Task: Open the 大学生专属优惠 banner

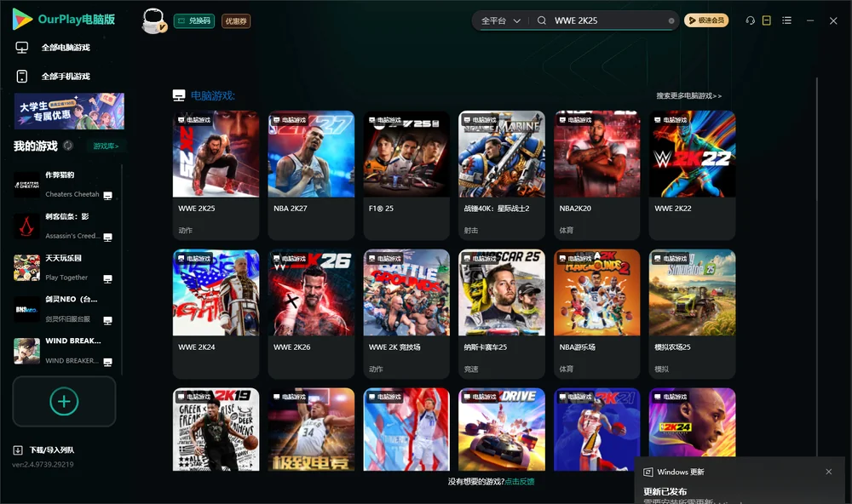Action: pos(69,112)
